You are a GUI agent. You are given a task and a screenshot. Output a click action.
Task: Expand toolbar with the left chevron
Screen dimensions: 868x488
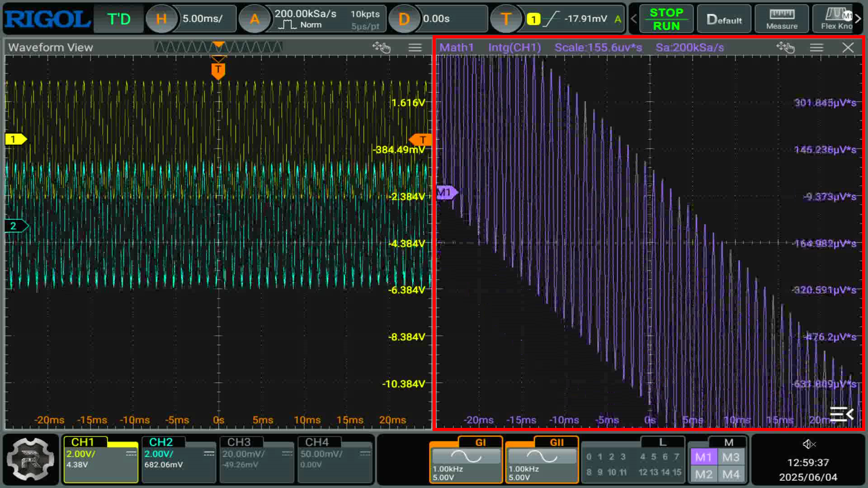(633, 19)
